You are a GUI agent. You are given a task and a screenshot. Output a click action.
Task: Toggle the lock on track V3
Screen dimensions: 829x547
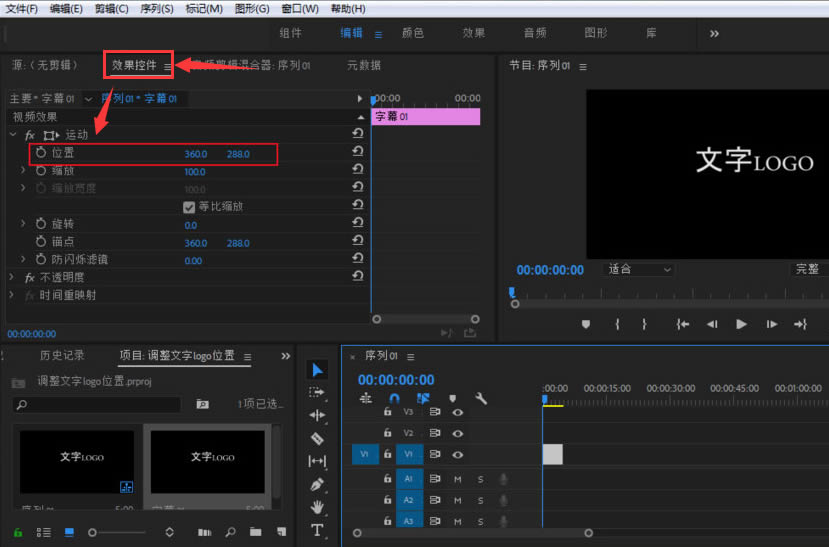[387, 411]
